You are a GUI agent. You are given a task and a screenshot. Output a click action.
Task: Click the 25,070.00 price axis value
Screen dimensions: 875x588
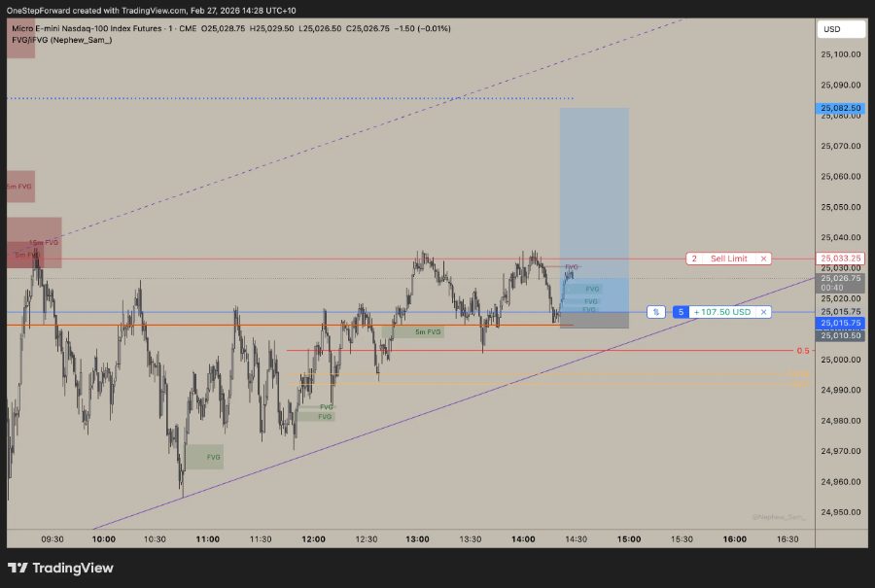pyautogui.click(x=841, y=146)
